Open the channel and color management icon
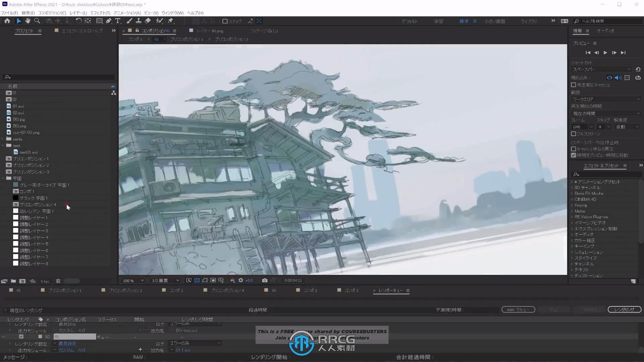 coord(232,280)
